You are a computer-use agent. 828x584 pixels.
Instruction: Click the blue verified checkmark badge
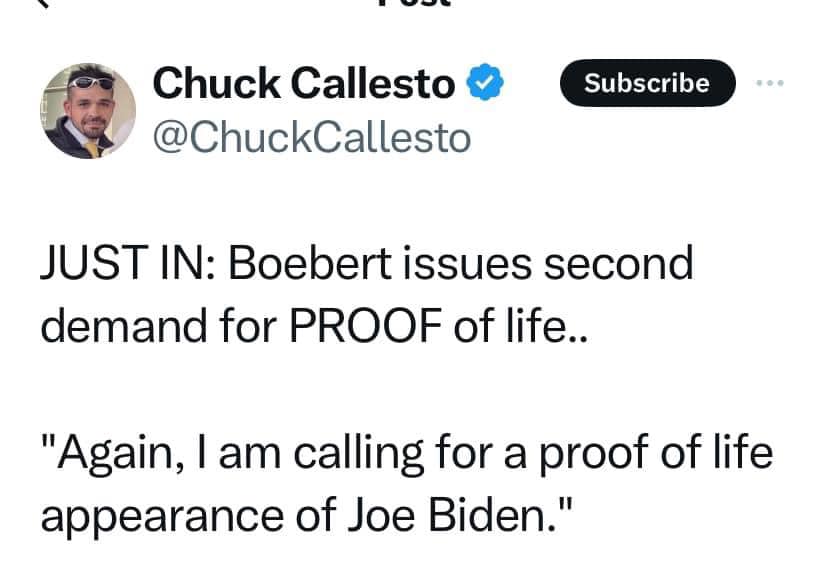coord(484,81)
